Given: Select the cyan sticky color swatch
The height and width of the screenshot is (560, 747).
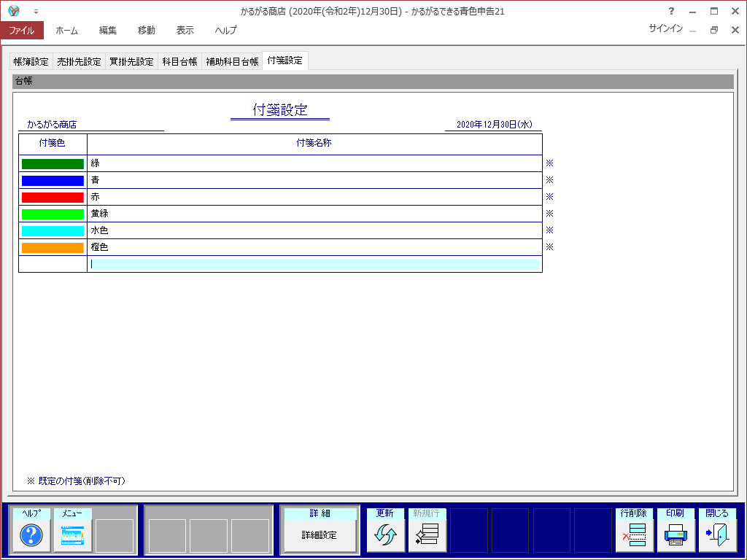Looking at the screenshot, I should tap(53, 231).
